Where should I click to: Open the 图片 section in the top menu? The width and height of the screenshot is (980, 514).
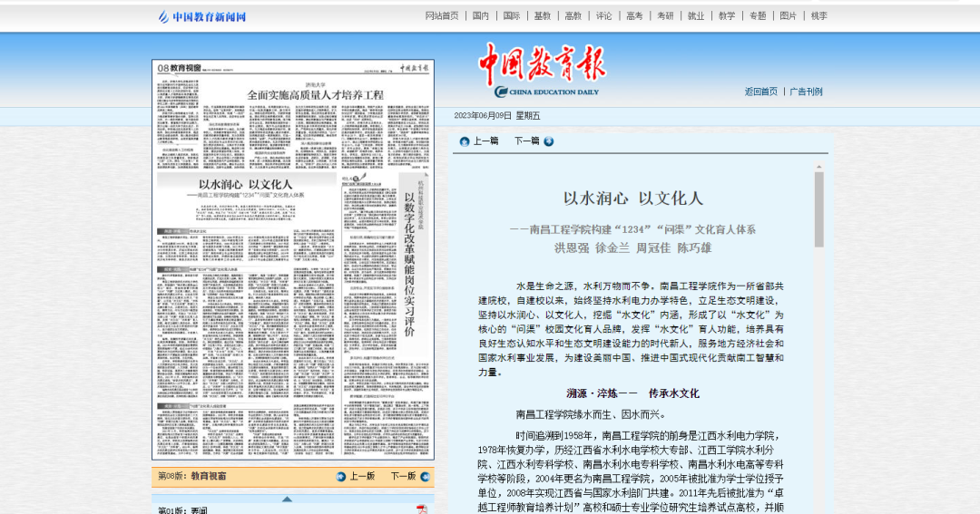pyautogui.click(x=789, y=15)
